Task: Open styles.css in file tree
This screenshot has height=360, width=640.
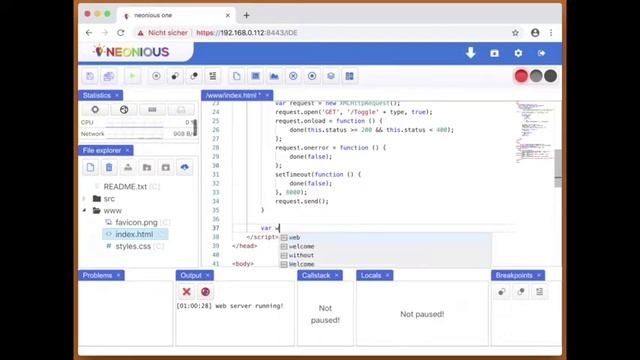Action: pyautogui.click(x=133, y=247)
